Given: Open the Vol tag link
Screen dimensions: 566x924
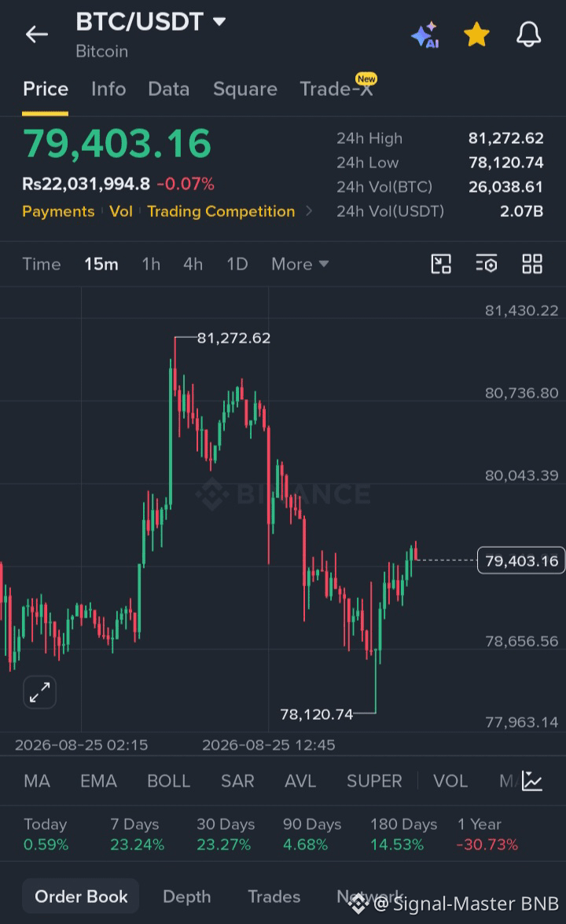Looking at the screenshot, I should click(x=121, y=211).
